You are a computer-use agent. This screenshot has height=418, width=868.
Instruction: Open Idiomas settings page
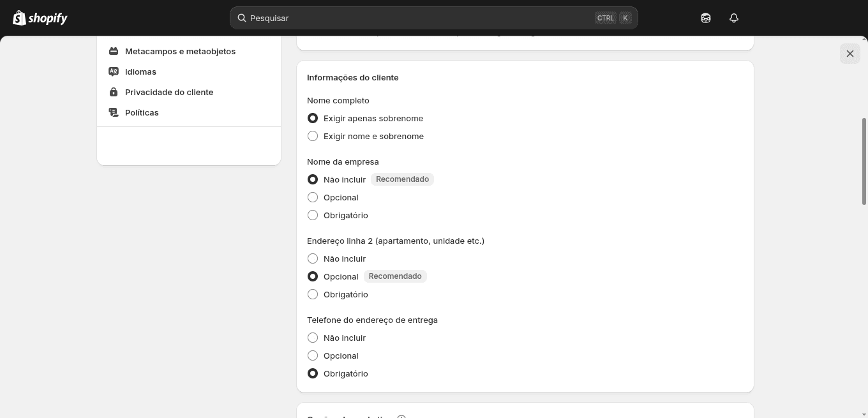click(140, 71)
